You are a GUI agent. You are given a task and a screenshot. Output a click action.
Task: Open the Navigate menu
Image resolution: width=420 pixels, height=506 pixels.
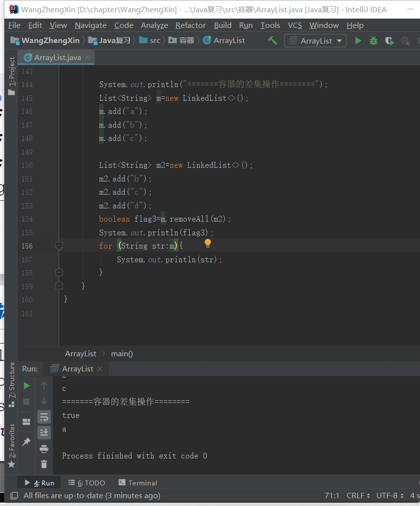coord(90,25)
